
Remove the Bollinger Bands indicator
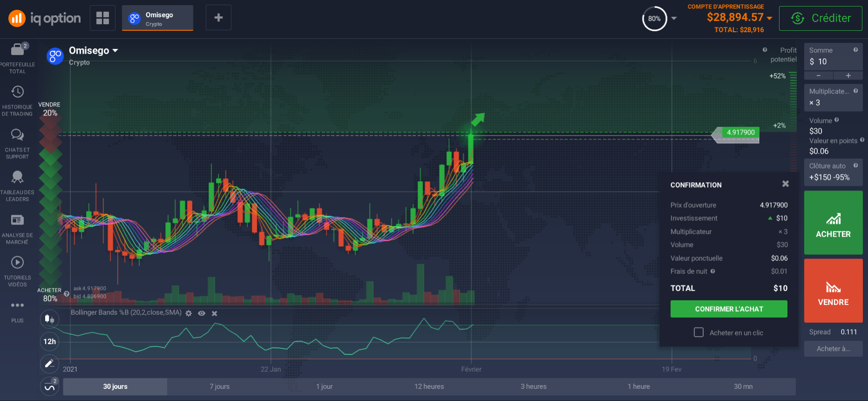215,313
